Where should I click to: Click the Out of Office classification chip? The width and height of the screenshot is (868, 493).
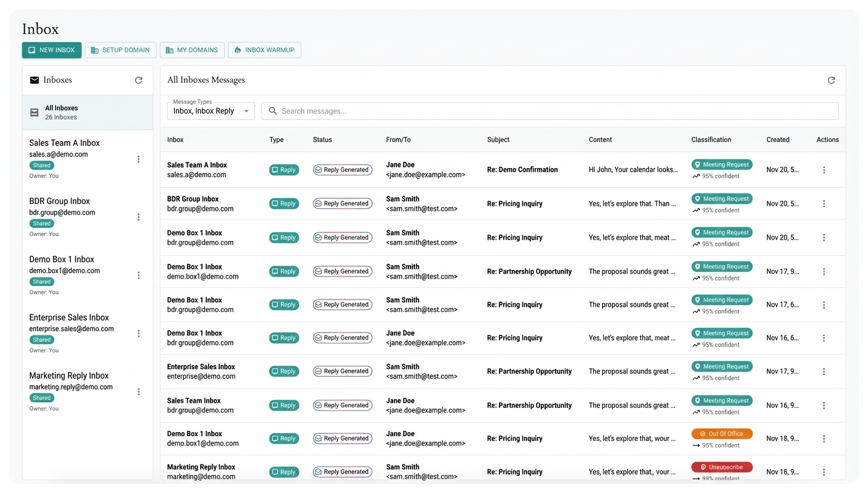721,433
